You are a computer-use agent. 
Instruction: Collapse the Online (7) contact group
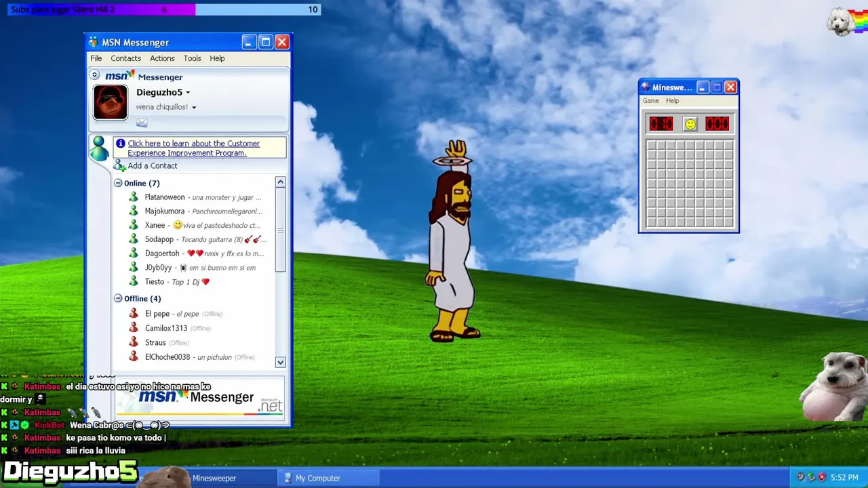click(118, 183)
